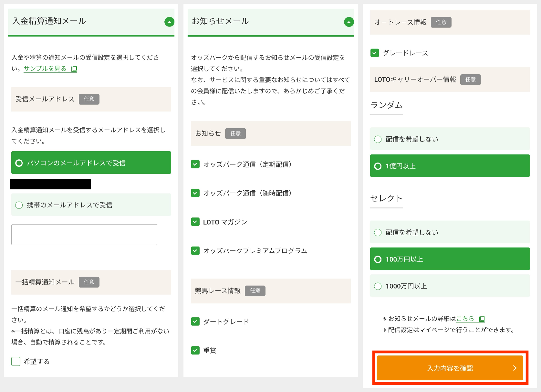Viewport: 541px width, 392px height.
Task: Click 入力内容を確認 button
Action: [x=450, y=368]
